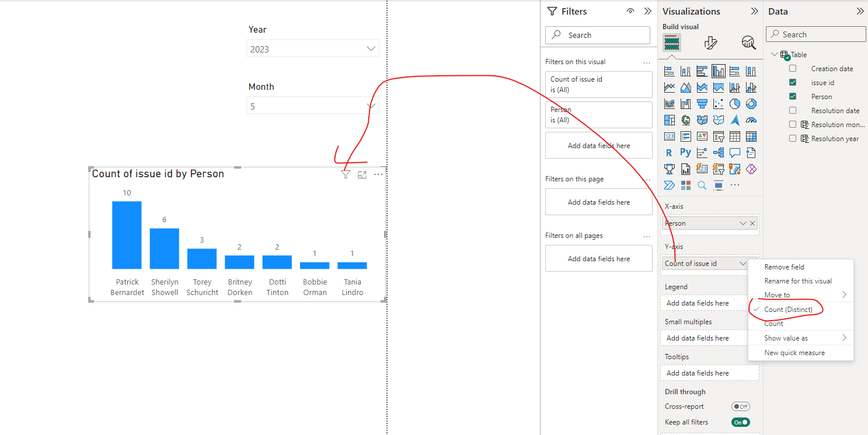The width and height of the screenshot is (868, 435).
Task: Choose the Python visual icon
Action: pos(686,153)
